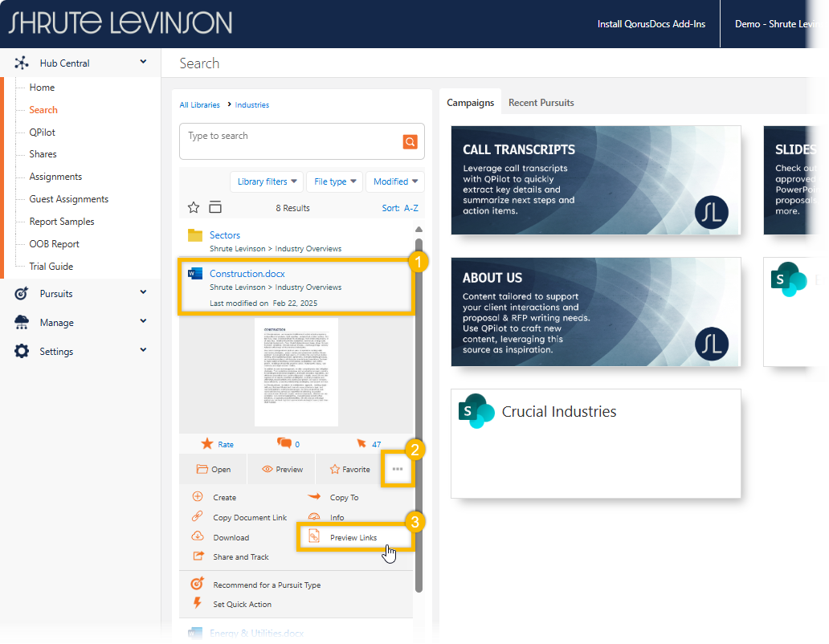This screenshot has height=644, width=829.
Task: Rate the Construction document
Action: click(217, 444)
